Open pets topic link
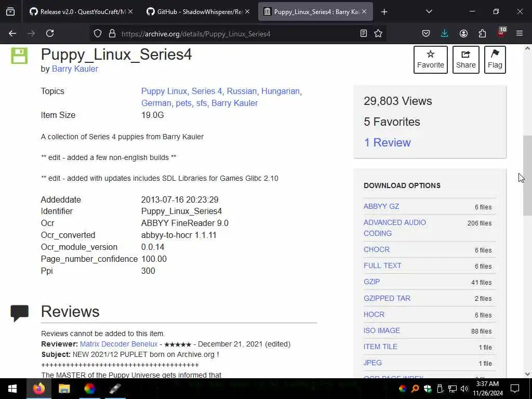This screenshot has height=399, width=532. click(x=183, y=103)
